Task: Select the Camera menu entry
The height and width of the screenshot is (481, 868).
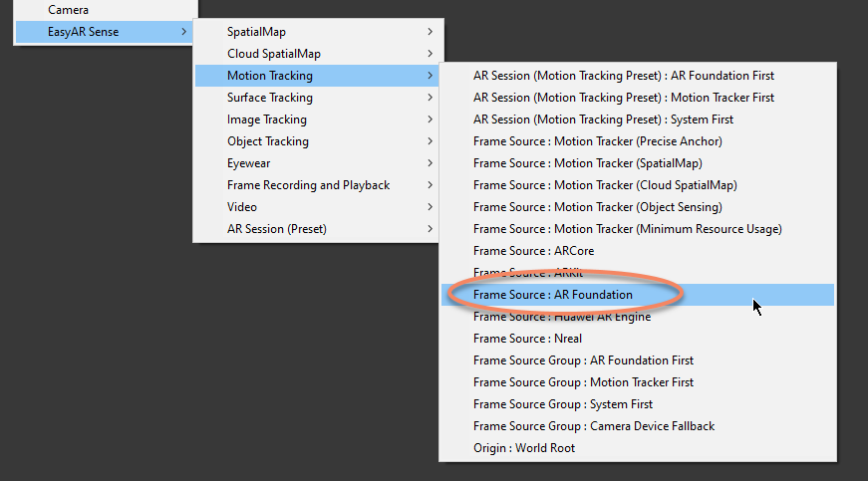Action: [x=106, y=10]
